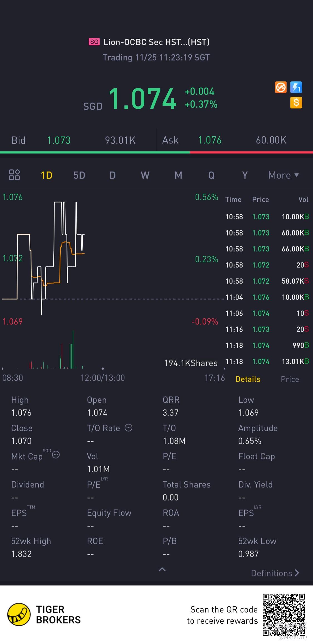Select the 58.07K sell trade row
313x644 pixels.
[267, 281]
